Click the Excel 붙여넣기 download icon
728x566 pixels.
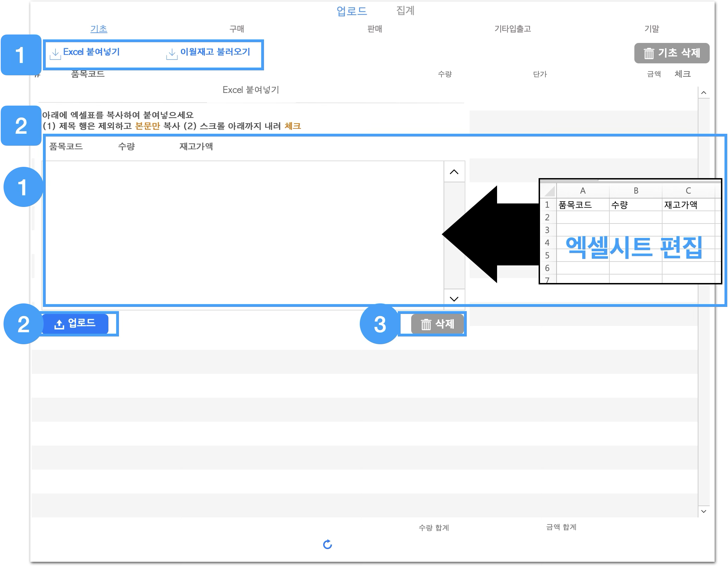(55, 54)
